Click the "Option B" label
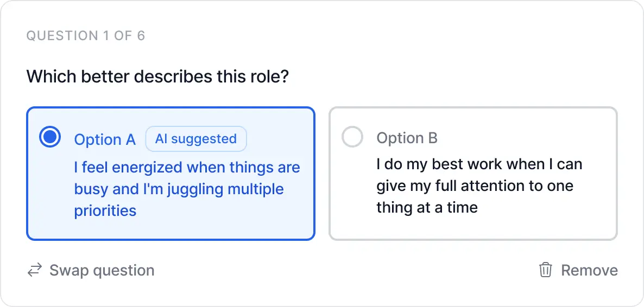The width and height of the screenshot is (644, 307). point(407,138)
